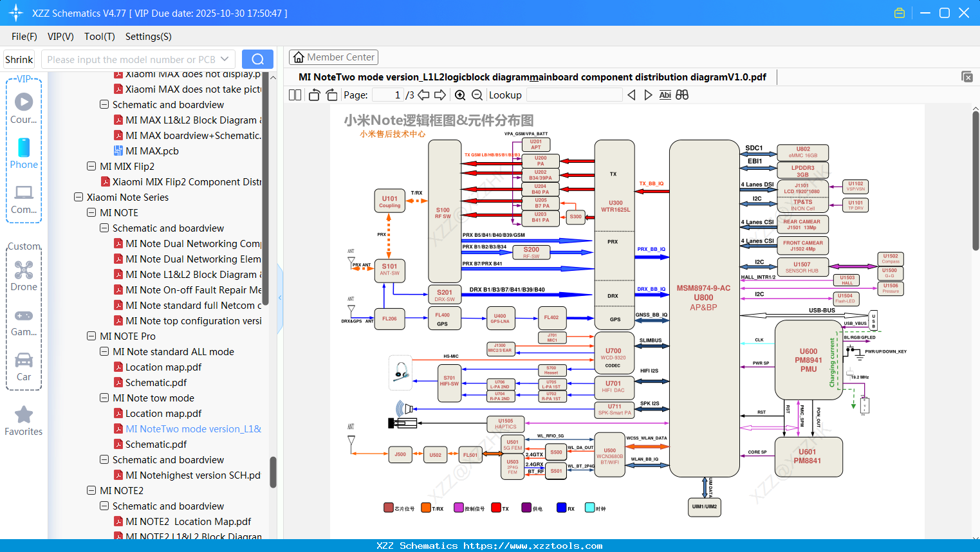
Task: Open the model number search dropdown
Action: click(x=223, y=59)
